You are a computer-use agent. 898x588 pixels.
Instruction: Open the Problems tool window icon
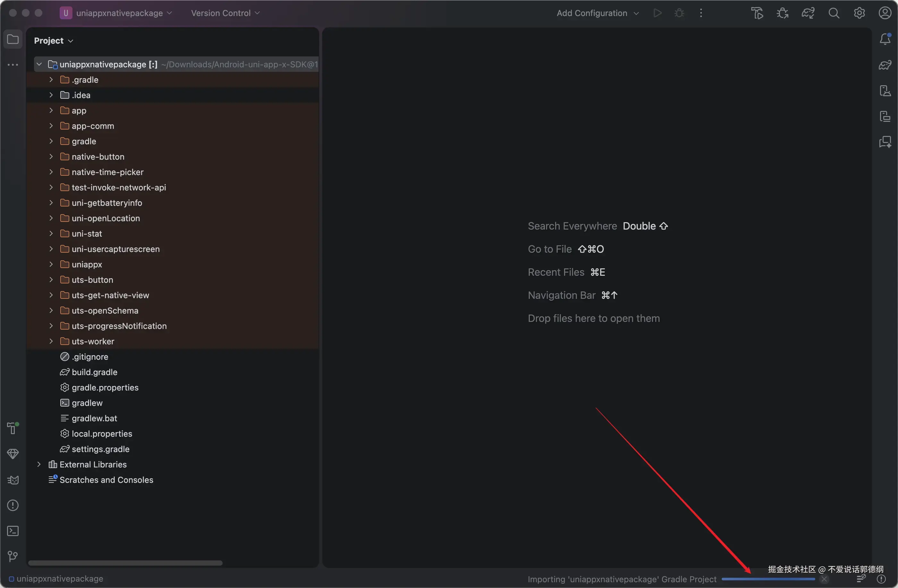(x=13, y=505)
